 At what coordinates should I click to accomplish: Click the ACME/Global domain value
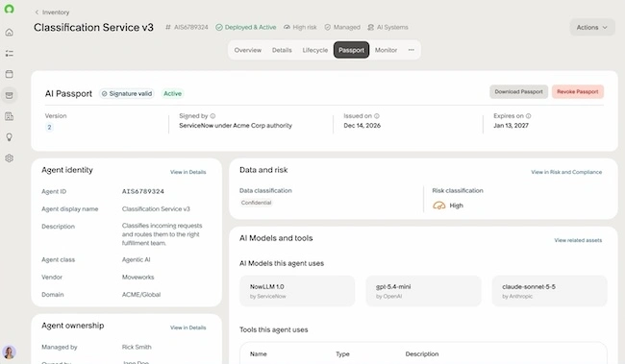point(141,295)
